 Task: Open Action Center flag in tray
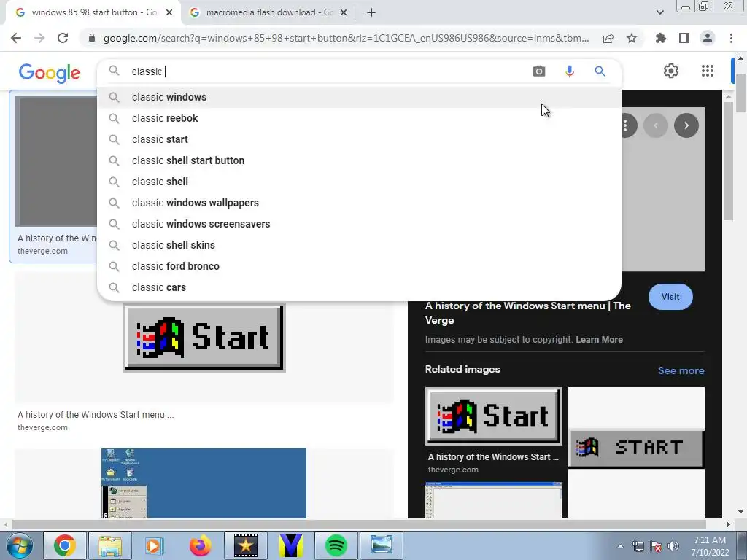click(x=656, y=546)
